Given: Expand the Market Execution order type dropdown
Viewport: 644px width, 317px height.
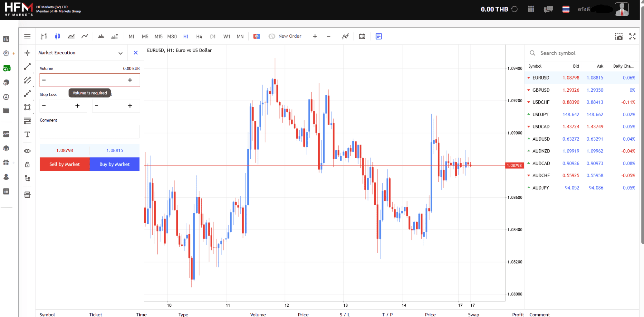Looking at the screenshot, I should pos(120,53).
